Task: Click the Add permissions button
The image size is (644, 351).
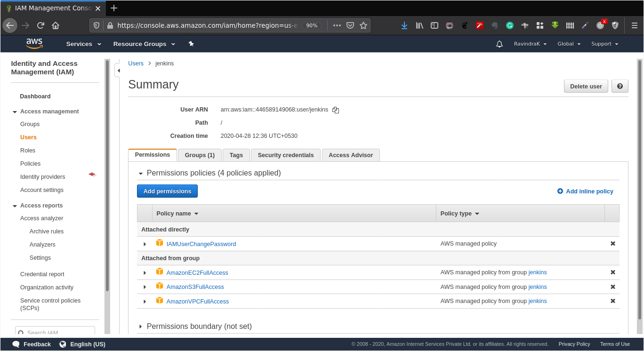Action: [167, 191]
